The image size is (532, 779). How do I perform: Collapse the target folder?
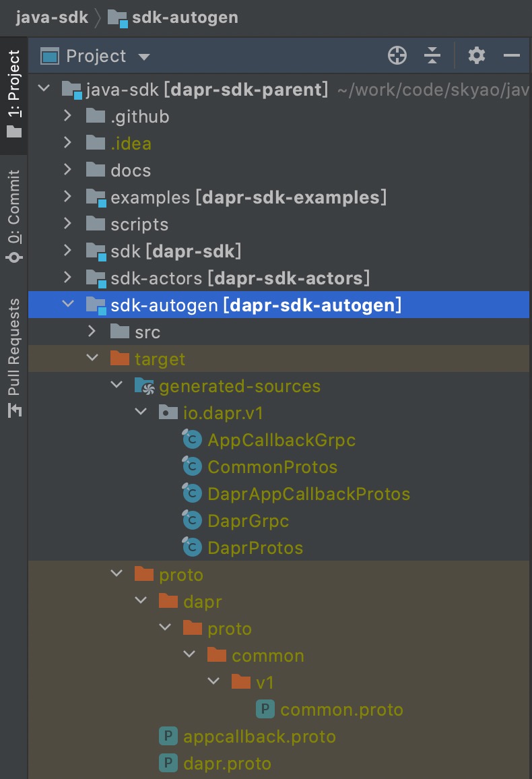click(x=92, y=358)
